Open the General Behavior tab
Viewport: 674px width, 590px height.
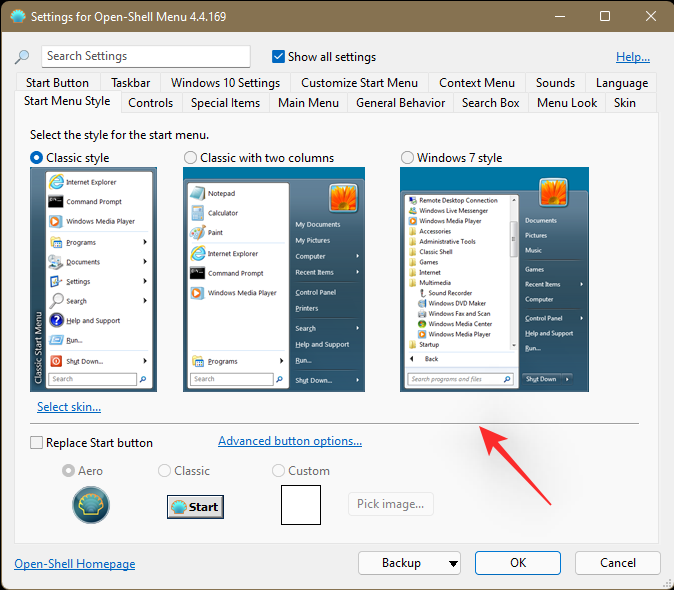pos(400,102)
